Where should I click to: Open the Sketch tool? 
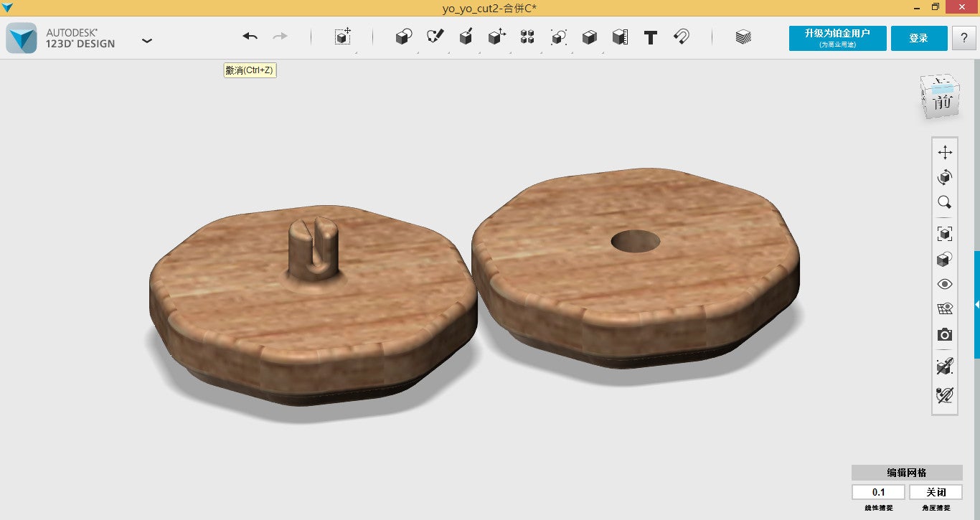[x=435, y=37]
